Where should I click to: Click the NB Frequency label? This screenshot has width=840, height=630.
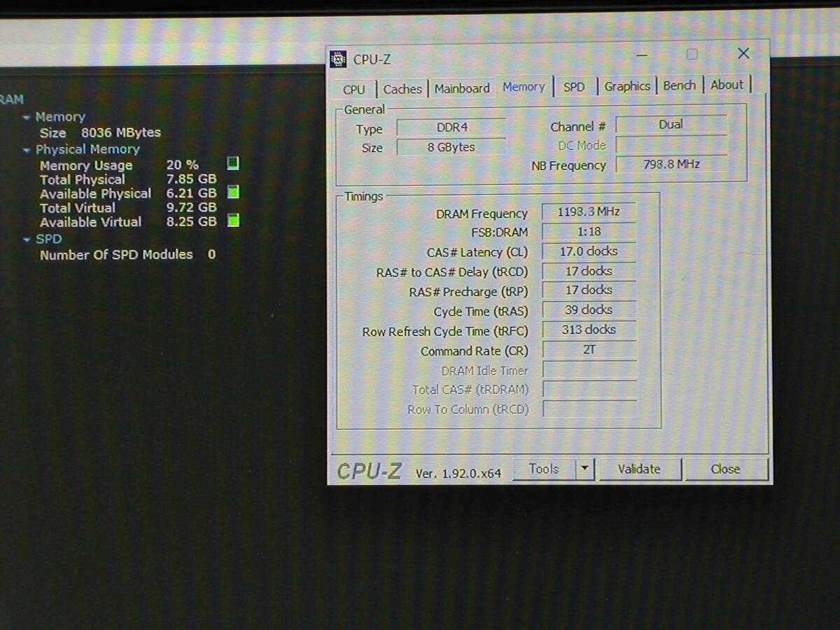tap(568, 166)
